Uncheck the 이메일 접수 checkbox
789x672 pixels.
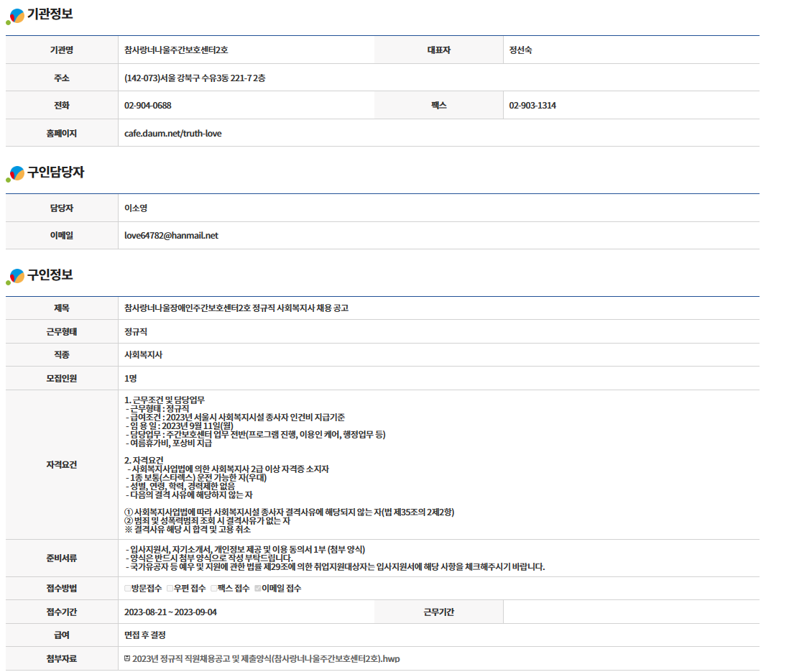coord(258,589)
